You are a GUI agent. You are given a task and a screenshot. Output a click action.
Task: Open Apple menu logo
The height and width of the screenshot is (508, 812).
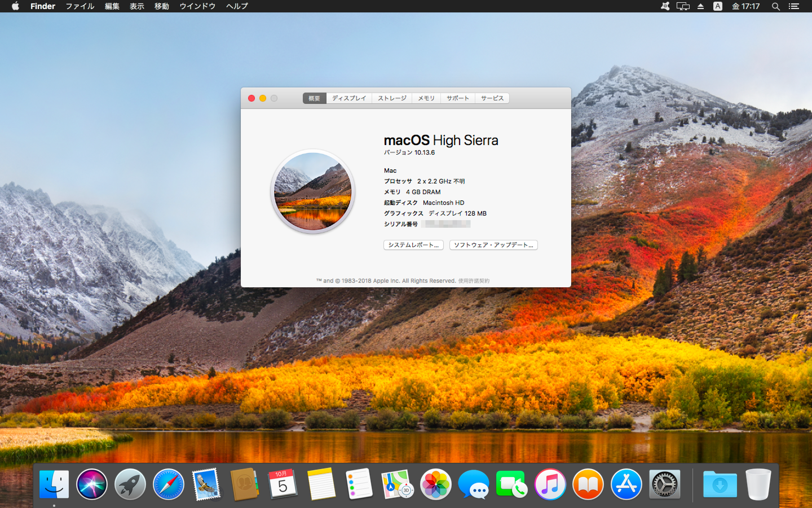[16, 6]
